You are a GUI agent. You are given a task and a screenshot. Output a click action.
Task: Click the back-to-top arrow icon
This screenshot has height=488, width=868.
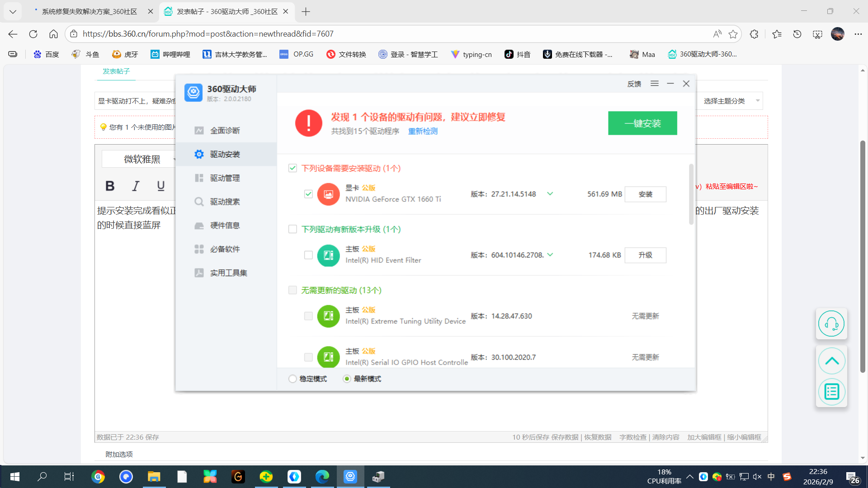tap(831, 361)
